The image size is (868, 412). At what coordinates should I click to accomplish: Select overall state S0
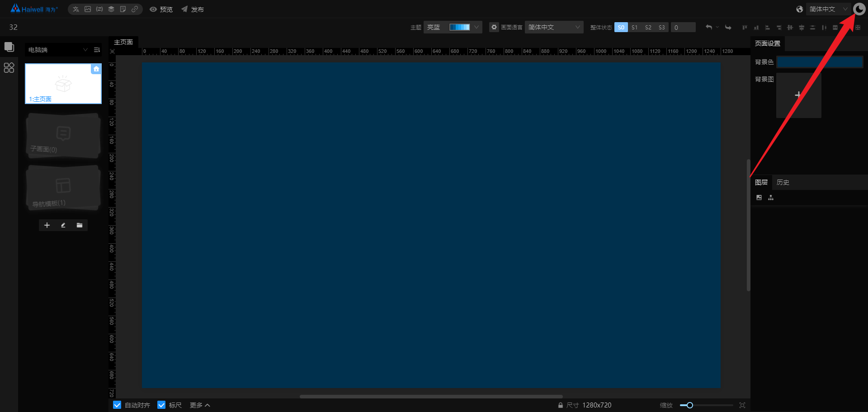pyautogui.click(x=621, y=27)
